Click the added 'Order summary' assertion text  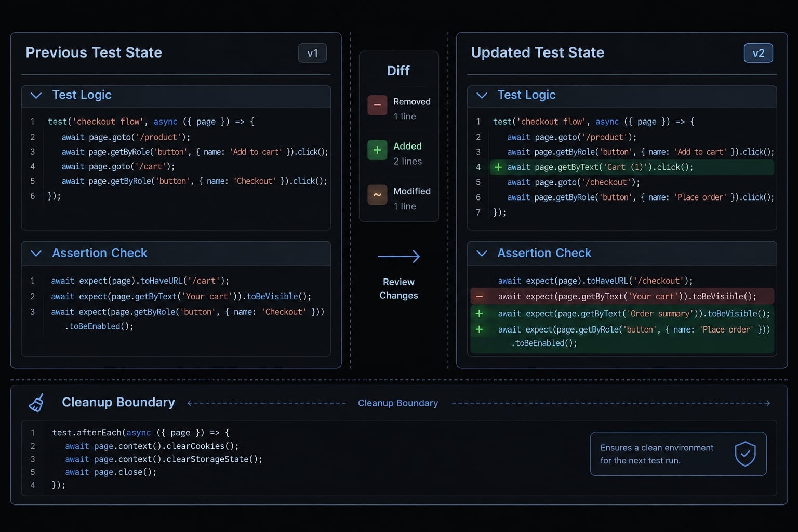click(634, 313)
